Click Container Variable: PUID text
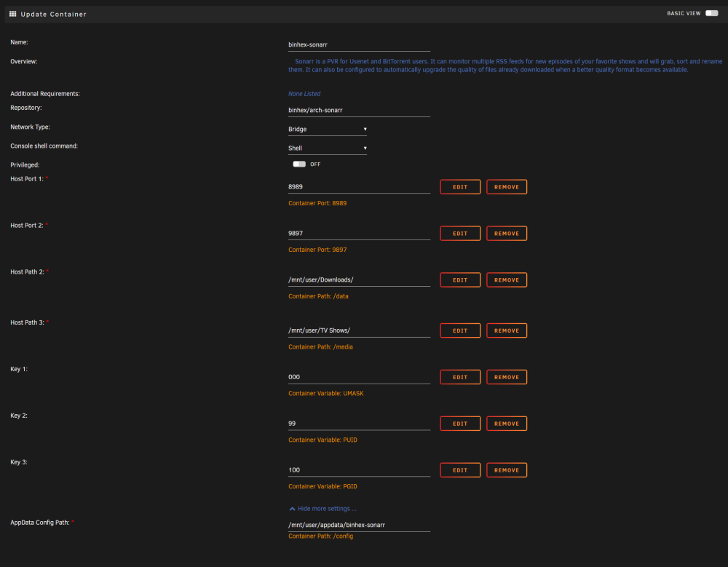728x567 pixels. [x=323, y=440]
